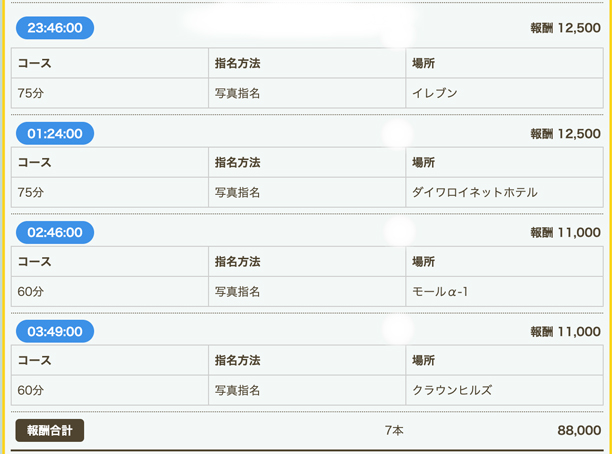Select 報酬 11,000 beside the 02:46:00 entry

[x=565, y=232]
